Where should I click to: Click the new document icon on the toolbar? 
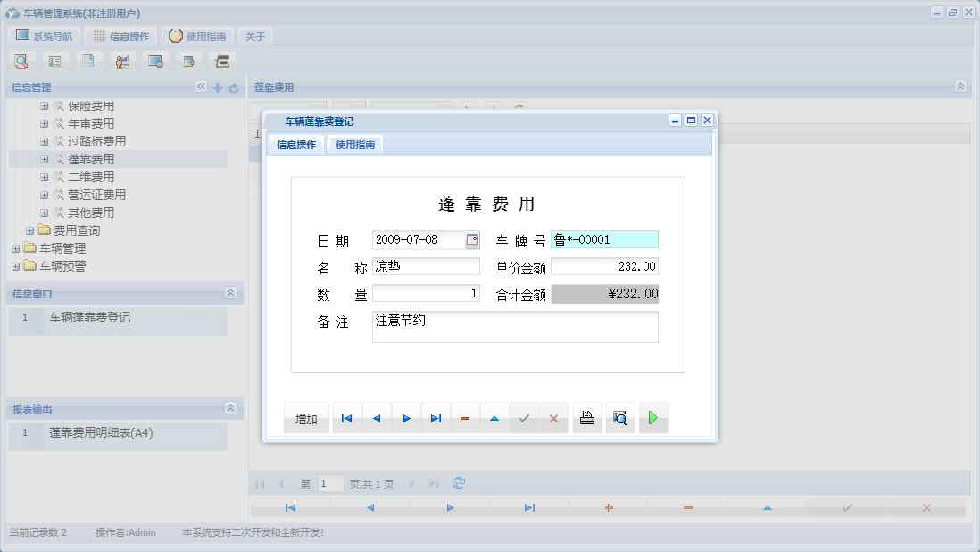point(89,61)
